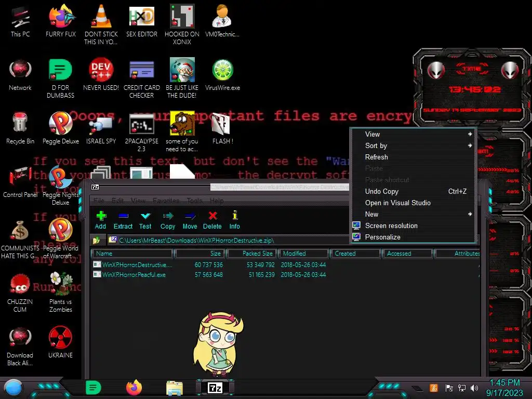Screen dimensions: 532x399
Task: Choose Personalize from context menu
Action: pos(413,237)
